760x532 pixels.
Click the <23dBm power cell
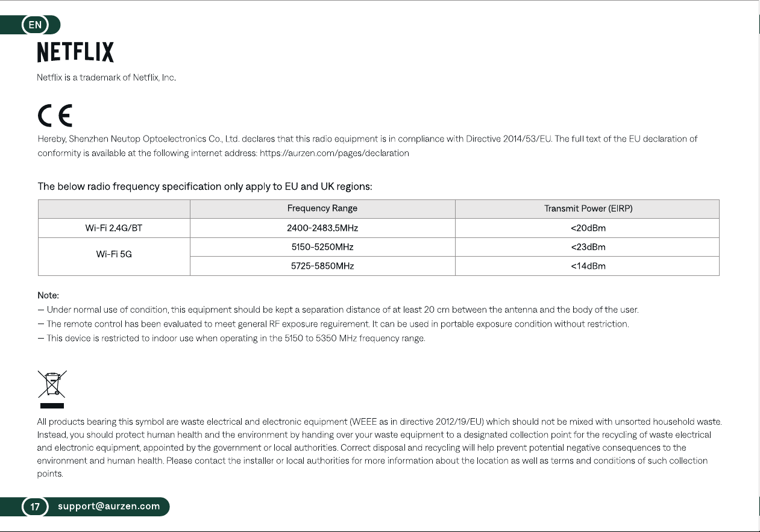click(588, 247)
